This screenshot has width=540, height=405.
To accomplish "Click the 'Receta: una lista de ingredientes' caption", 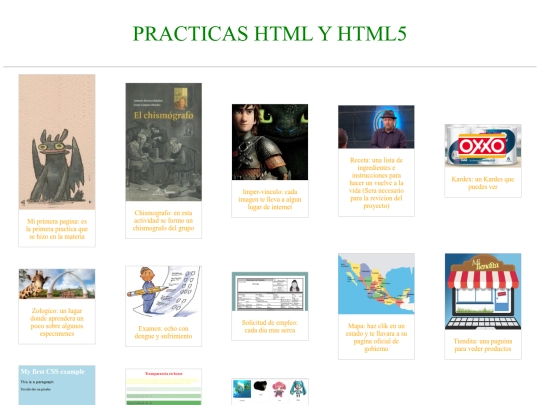I will click(376, 183).
